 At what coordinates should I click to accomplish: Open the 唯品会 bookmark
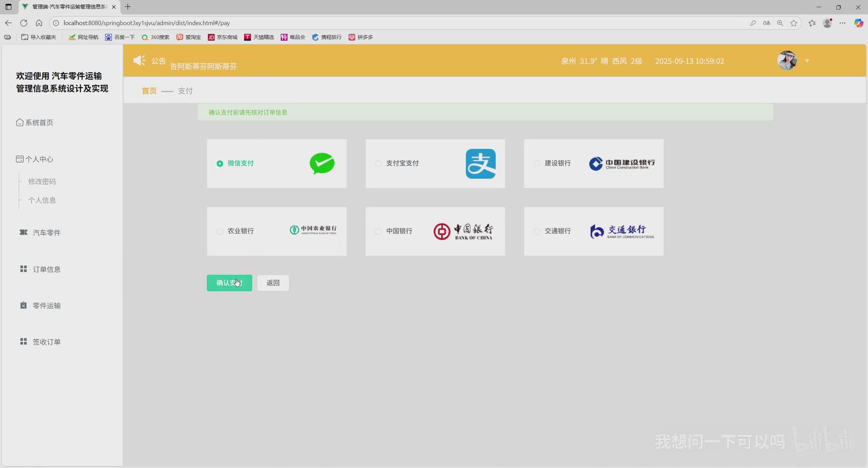click(293, 37)
